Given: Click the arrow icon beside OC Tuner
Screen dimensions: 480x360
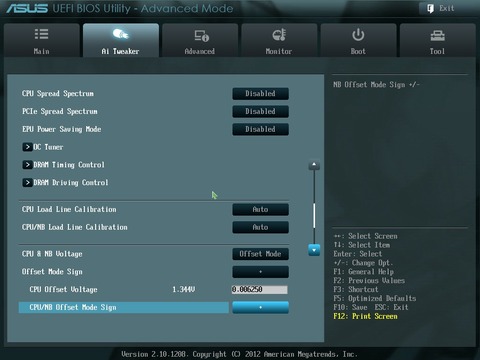Looking at the screenshot, I should tap(27, 147).
